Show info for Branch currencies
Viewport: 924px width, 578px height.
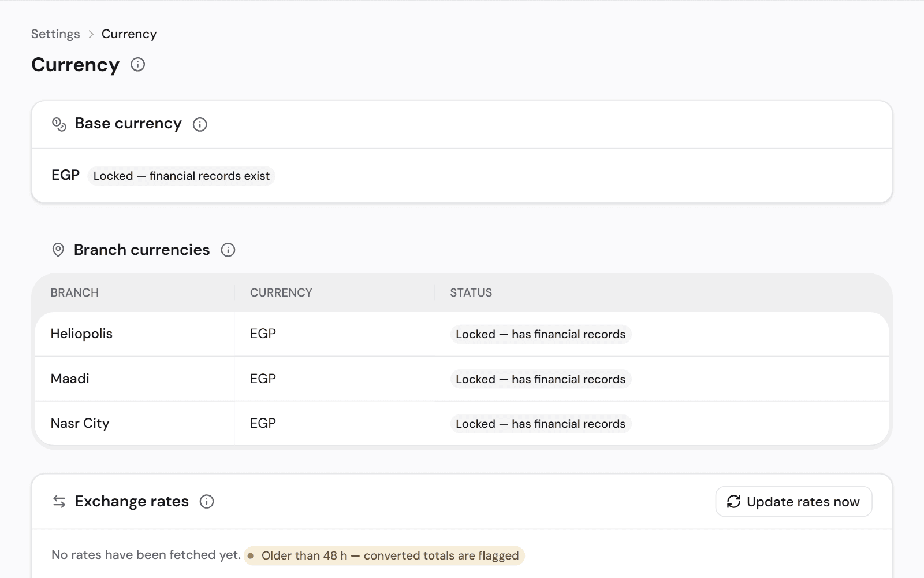point(228,250)
